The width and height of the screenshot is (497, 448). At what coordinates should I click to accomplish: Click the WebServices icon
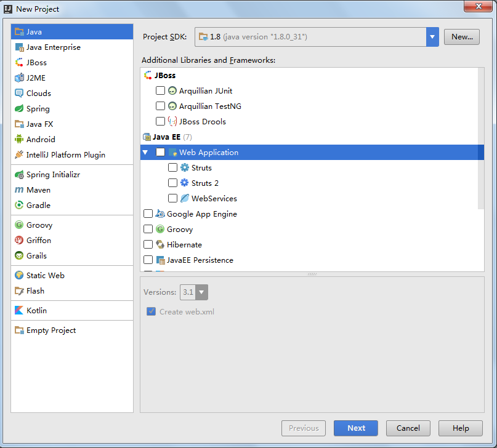(x=185, y=199)
